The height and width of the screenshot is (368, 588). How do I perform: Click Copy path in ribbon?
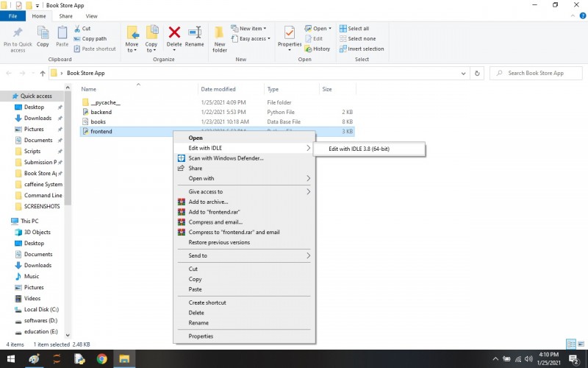tap(90, 39)
